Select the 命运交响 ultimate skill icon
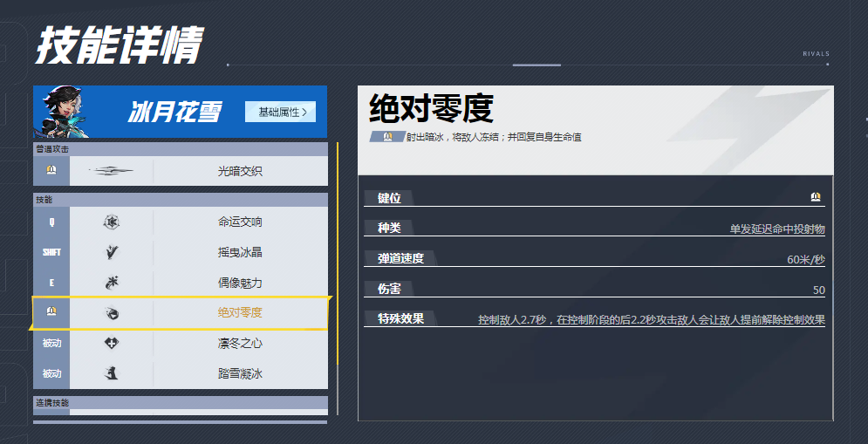The height and width of the screenshot is (444, 868). [112, 222]
